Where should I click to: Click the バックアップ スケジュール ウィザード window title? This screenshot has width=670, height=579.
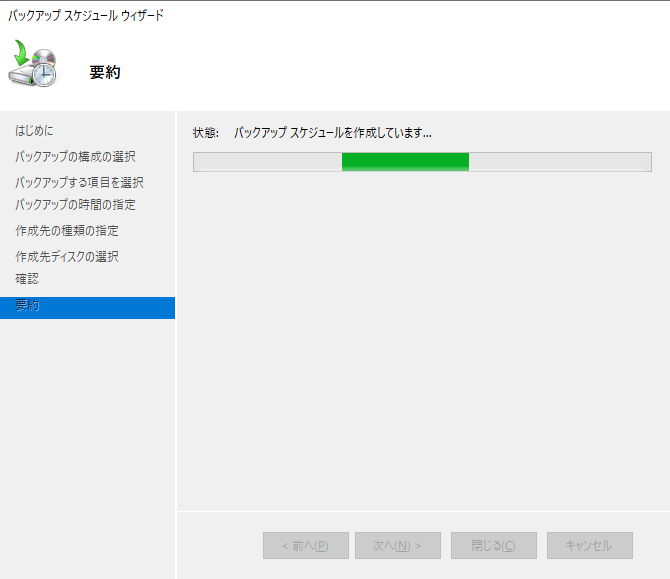[x=86, y=15]
